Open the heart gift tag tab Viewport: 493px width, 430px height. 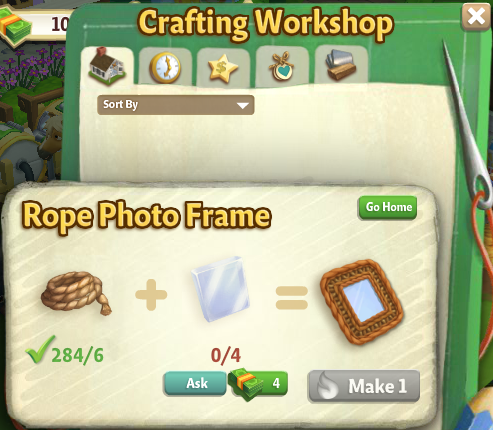(282, 66)
